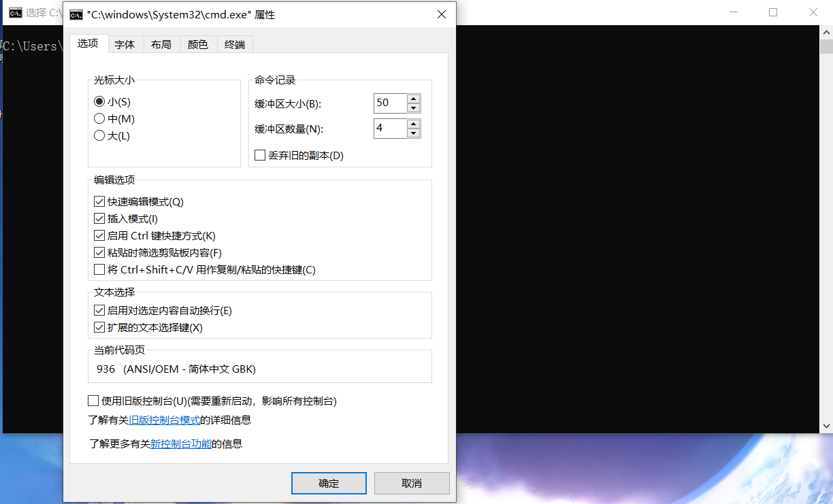Switch to the 布局 tab
The width and height of the screenshot is (833, 504).
(161, 45)
